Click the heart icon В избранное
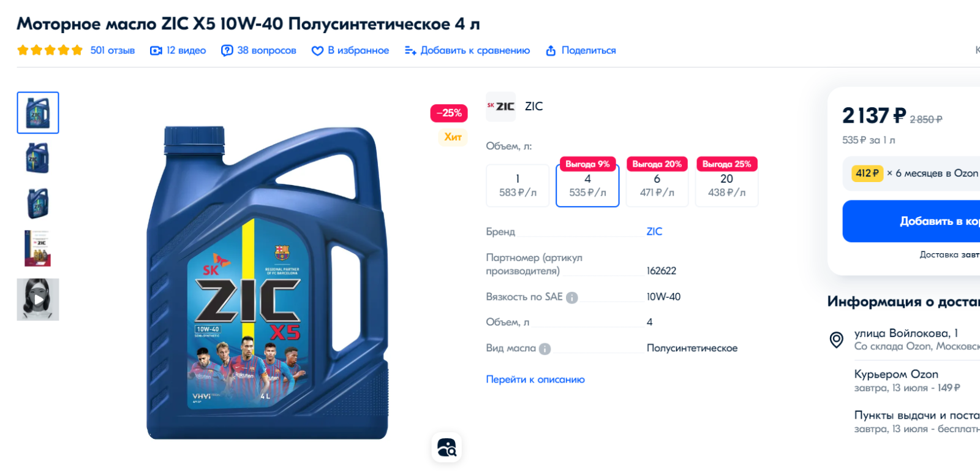The image size is (980, 472). (x=317, y=51)
